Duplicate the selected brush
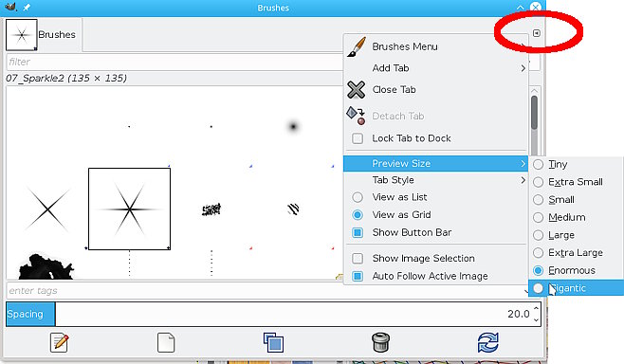This screenshot has height=364, width=624. pyautogui.click(x=273, y=342)
